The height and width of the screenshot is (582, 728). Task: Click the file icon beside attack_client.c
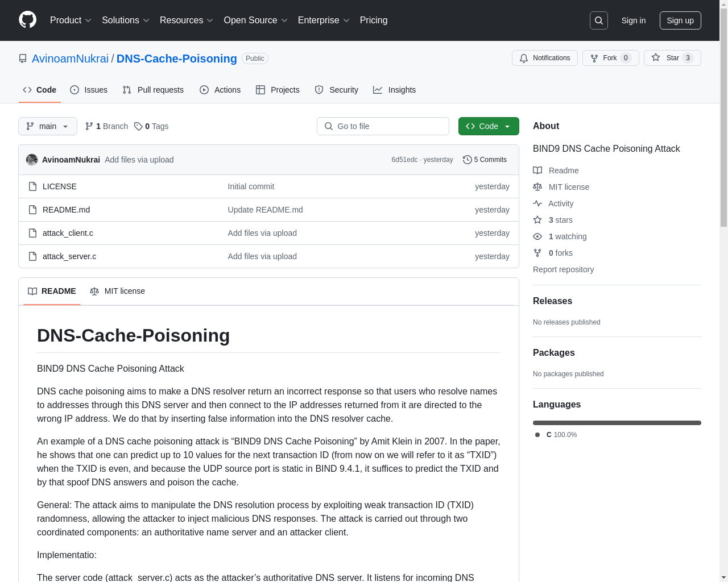pos(33,233)
